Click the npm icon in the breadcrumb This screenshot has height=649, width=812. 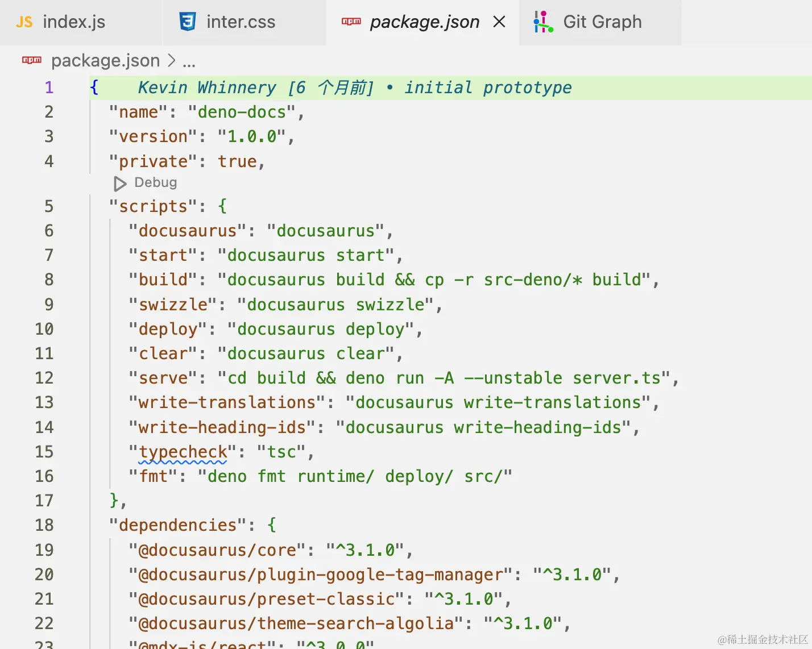pos(32,60)
